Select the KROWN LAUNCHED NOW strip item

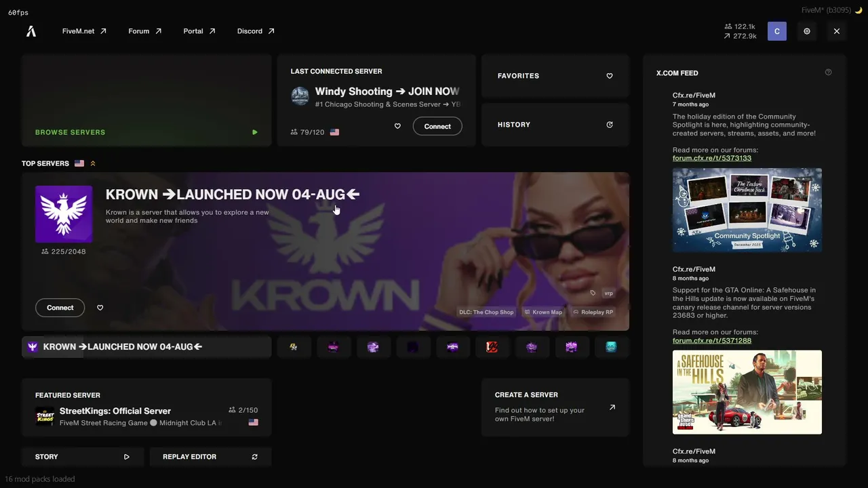146,347
